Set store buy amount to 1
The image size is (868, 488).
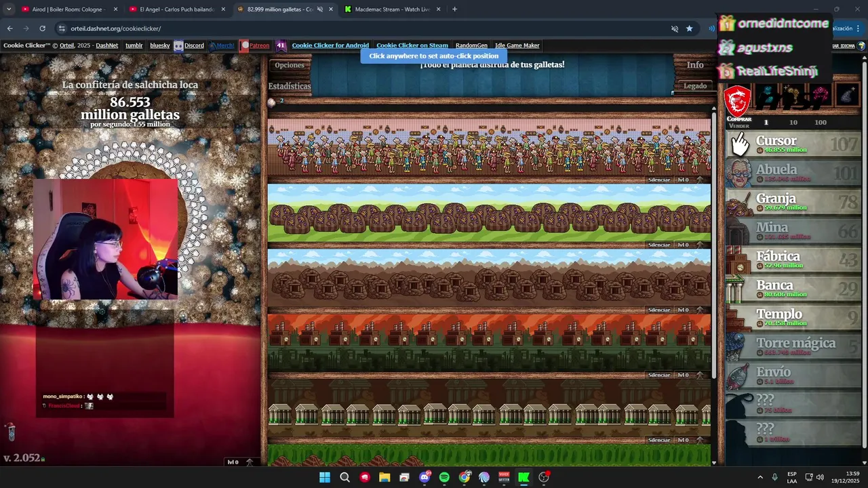tap(766, 123)
